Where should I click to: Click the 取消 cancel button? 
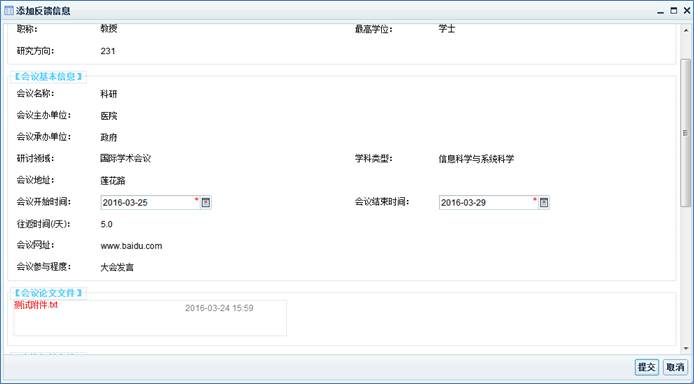pyautogui.click(x=675, y=367)
